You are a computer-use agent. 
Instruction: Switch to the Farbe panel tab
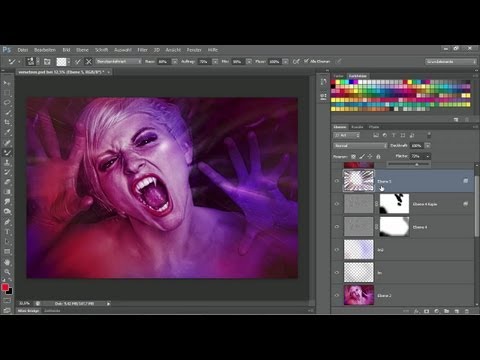[x=338, y=76]
